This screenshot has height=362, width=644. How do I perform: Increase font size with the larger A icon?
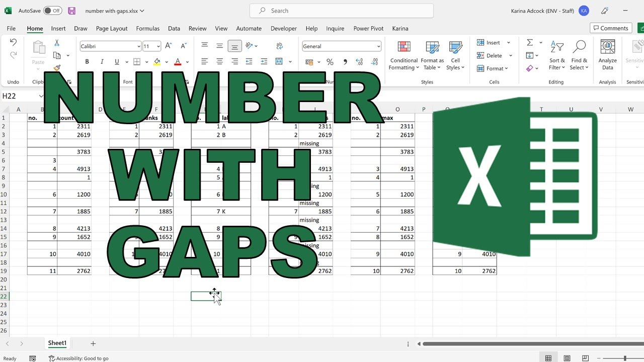pos(169,46)
